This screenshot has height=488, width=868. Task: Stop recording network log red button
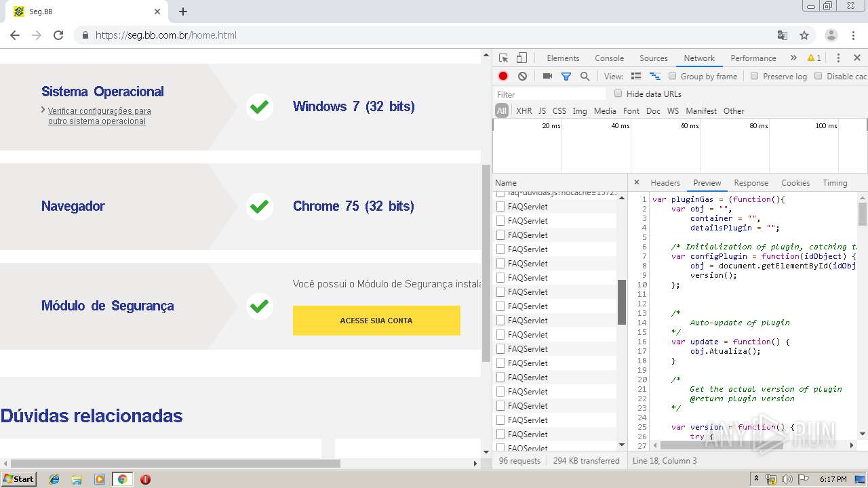point(503,77)
